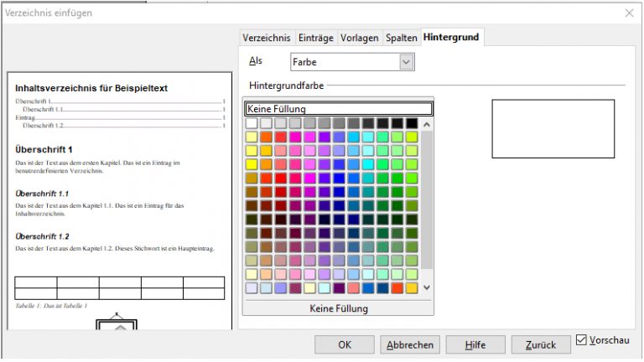
Task: Pick plum swatch, fourth in bottom row
Action: pyautogui.click(x=295, y=287)
